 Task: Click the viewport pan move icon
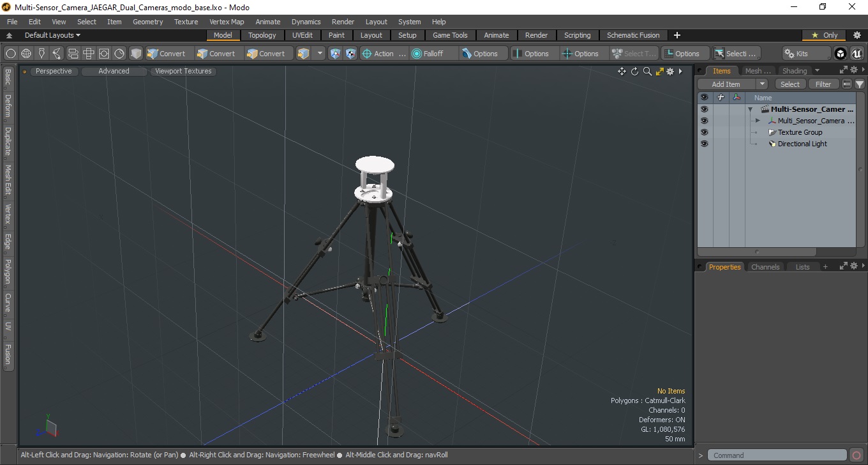pos(622,72)
